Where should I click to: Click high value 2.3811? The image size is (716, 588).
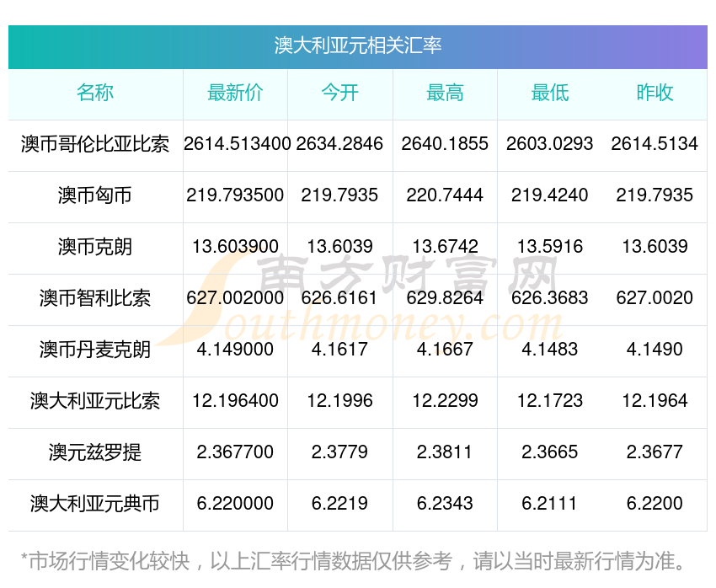[x=445, y=452]
